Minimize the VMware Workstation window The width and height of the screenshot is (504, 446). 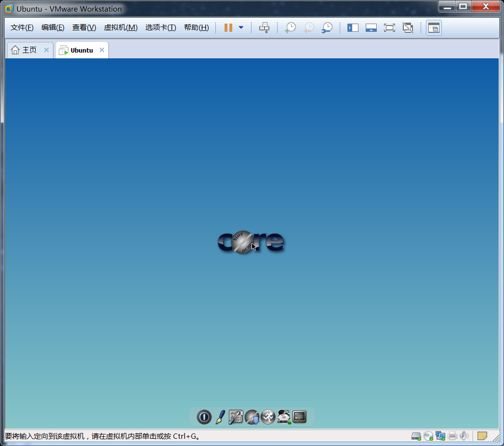pos(448,6)
